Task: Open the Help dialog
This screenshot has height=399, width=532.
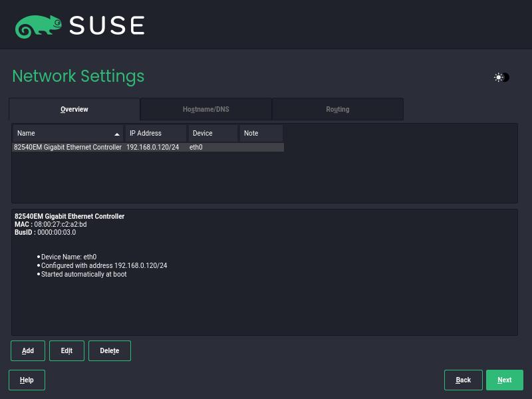Action: [27, 380]
